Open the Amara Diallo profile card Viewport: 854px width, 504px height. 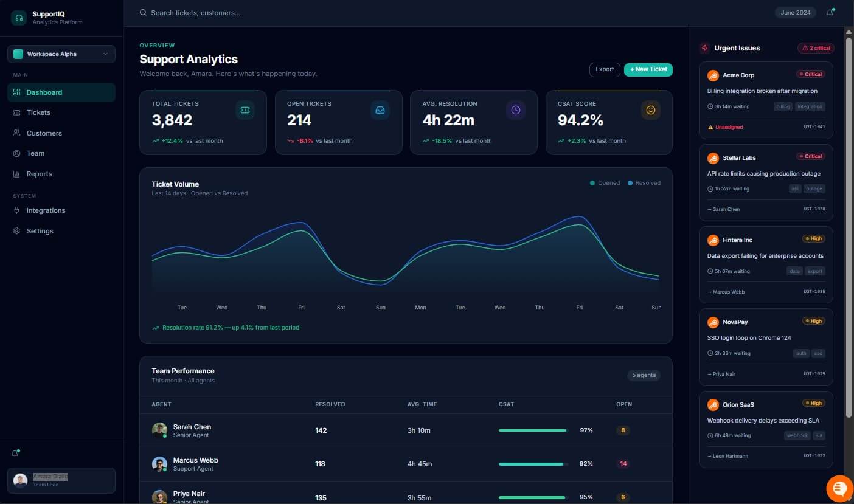coord(61,480)
